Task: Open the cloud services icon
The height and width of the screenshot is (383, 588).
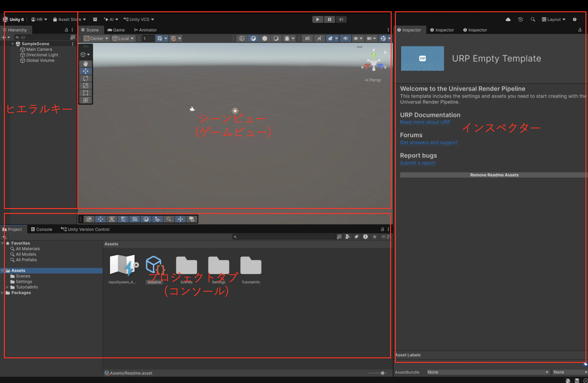Action: [508, 19]
